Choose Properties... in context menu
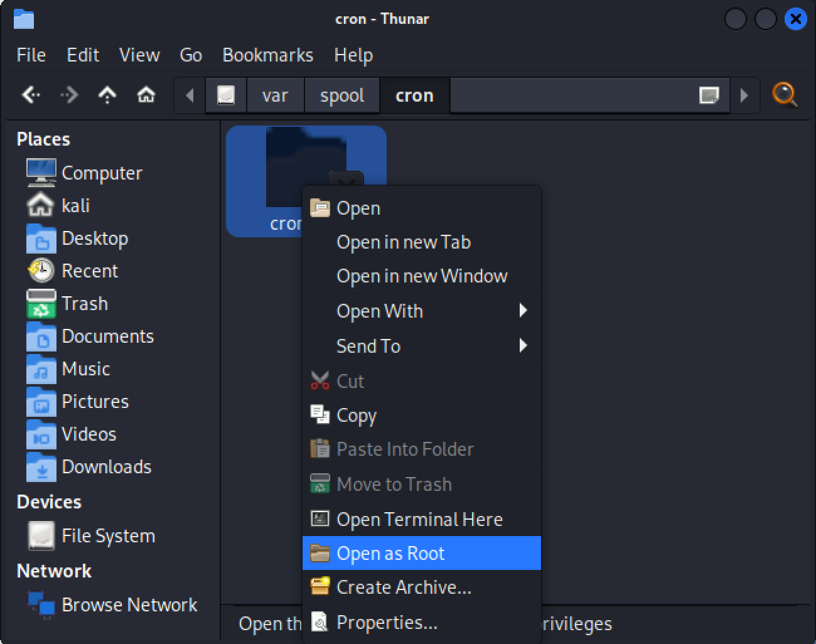This screenshot has height=644, width=816. coord(422,622)
